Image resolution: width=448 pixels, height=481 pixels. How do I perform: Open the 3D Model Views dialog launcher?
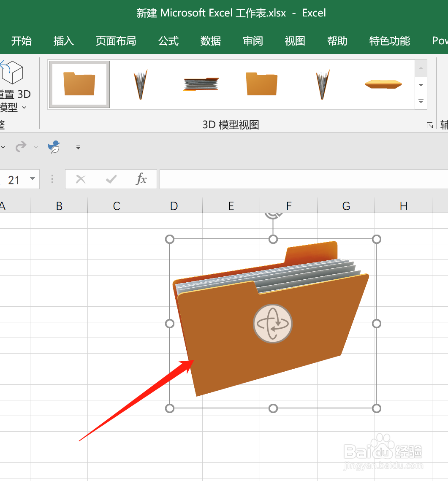[x=429, y=125]
